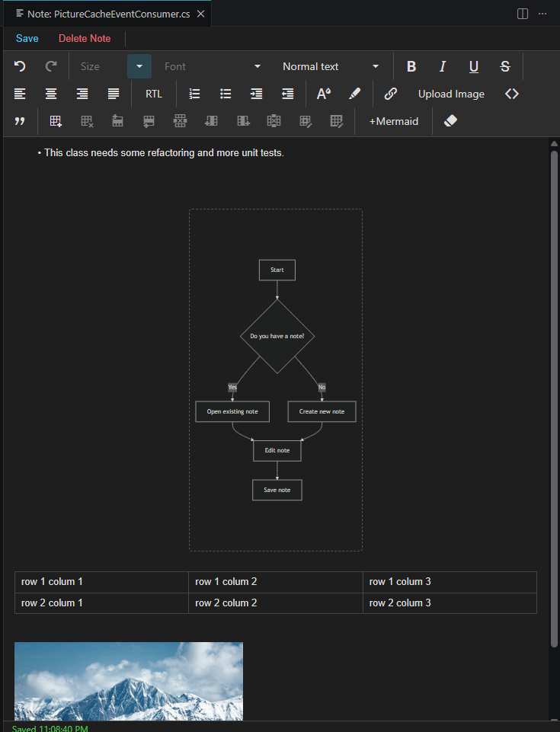This screenshot has width=560, height=732.
Task: Click the scrollbar up arrow
Action: click(x=554, y=144)
